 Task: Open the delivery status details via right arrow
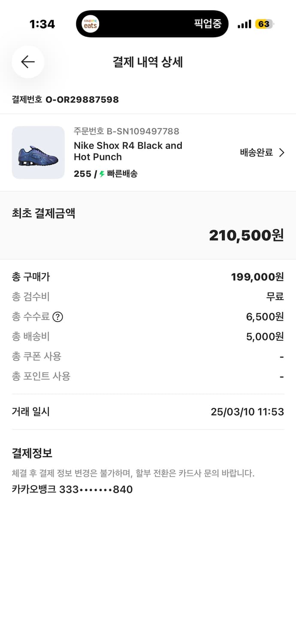pyautogui.click(x=282, y=152)
